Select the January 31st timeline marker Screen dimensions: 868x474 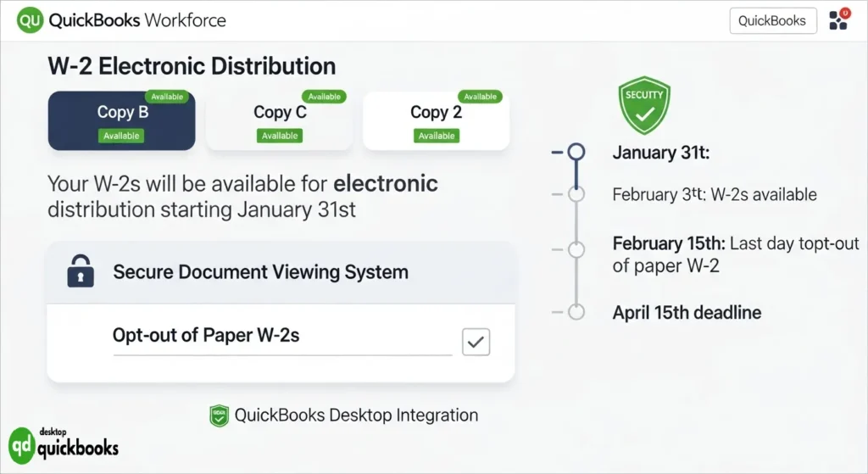pyautogui.click(x=576, y=153)
